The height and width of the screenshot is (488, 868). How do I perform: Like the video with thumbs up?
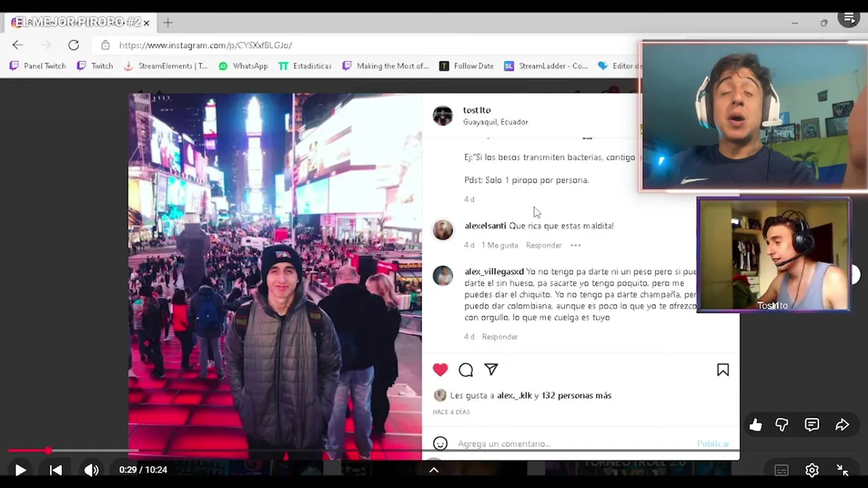(755, 425)
